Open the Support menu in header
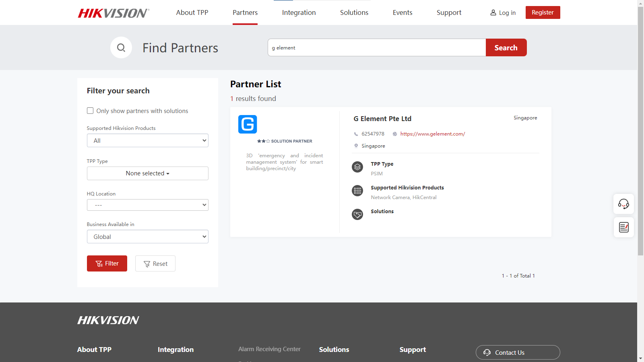Image resolution: width=644 pixels, height=362 pixels. [x=449, y=12]
